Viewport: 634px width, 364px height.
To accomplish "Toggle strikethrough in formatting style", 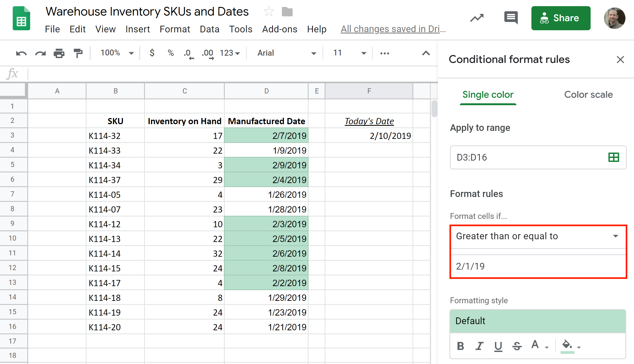I will pyautogui.click(x=517, y=346).
